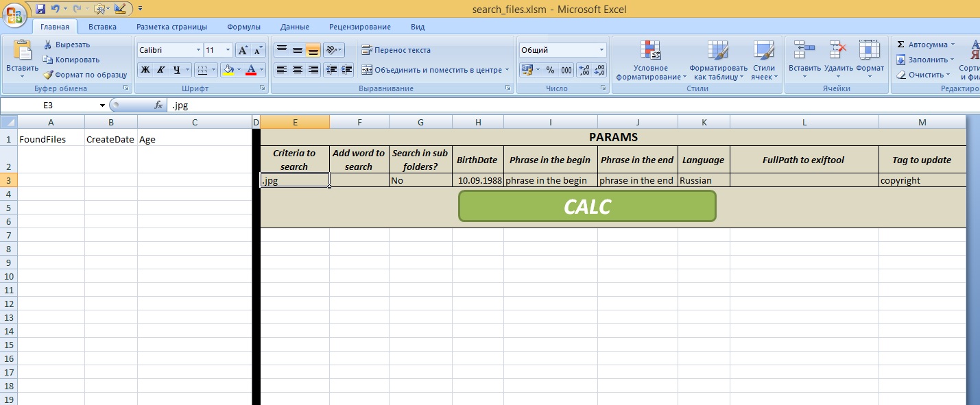Screen dimensions: 980x405
Task: Apply percent style format
Action: click(550, 69)
